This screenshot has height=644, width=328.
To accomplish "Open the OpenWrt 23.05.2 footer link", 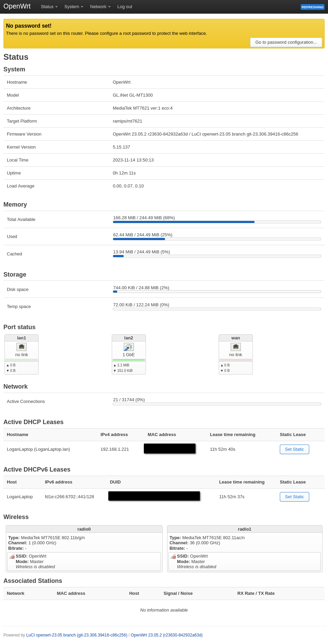I will [x=167, y=635].
